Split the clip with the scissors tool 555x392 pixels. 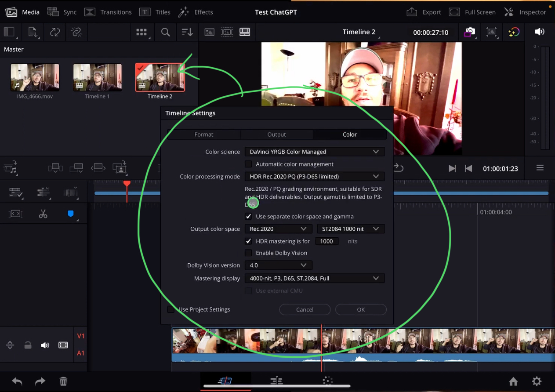pos(43,214)
